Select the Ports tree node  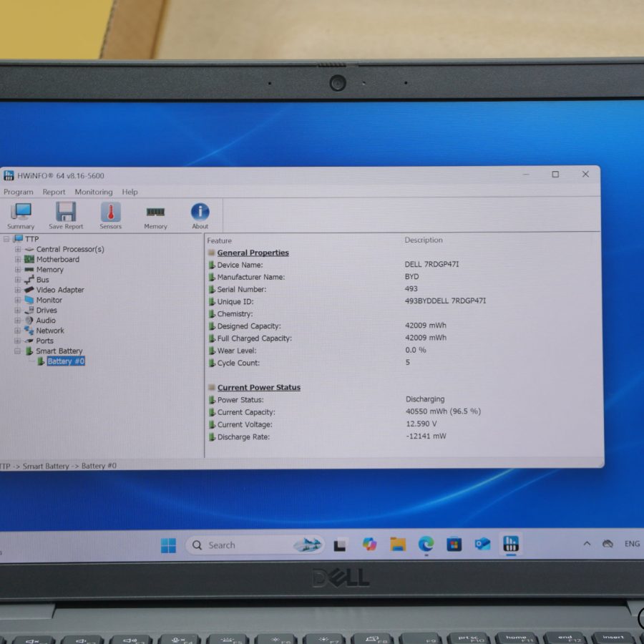pyautogui.click(x=44, y=341)
